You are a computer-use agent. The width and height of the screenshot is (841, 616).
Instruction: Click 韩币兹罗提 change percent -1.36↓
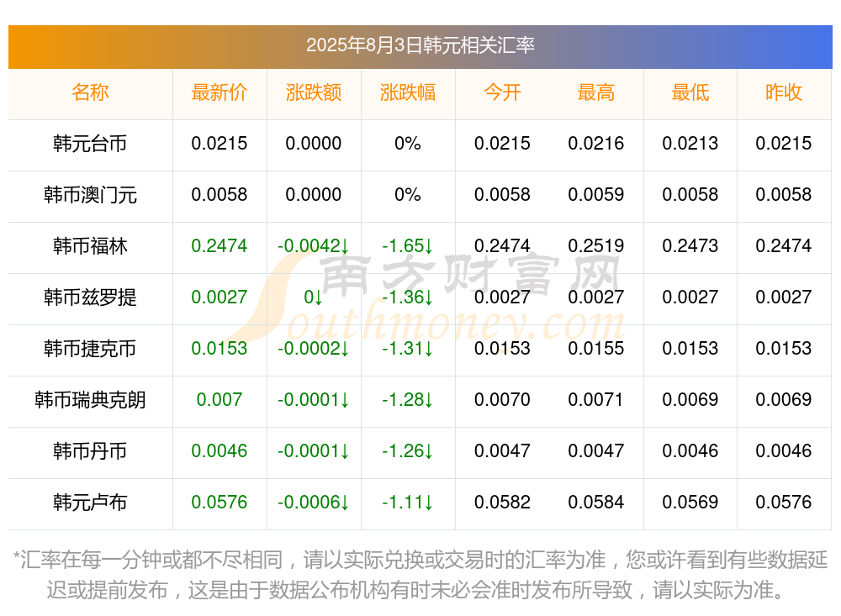pyautogui.click(x=408, y=297)
